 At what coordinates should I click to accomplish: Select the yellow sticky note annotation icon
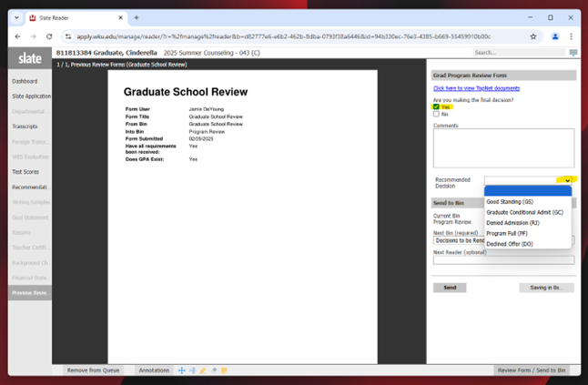(224, 370)
